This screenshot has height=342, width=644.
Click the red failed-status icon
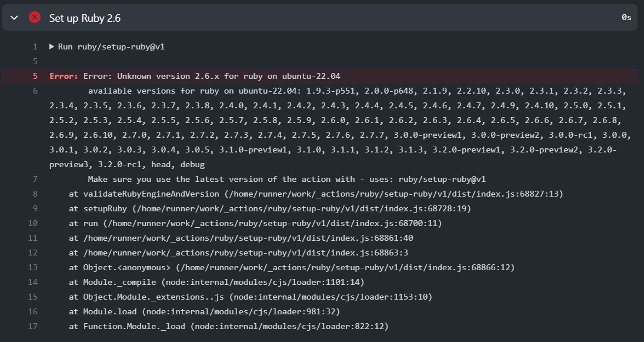tap(35, 17)
